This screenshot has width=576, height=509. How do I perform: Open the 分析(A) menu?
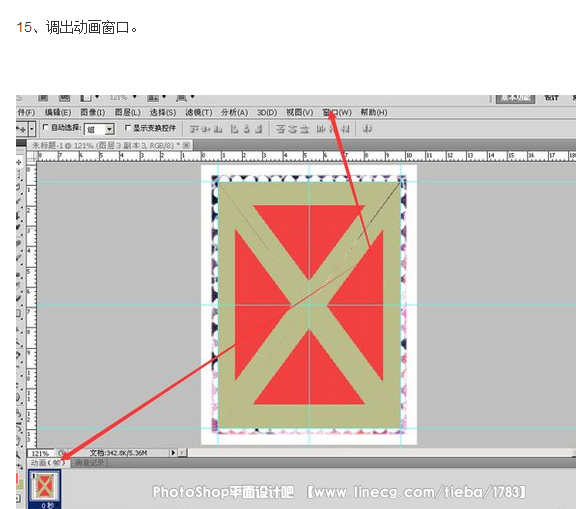click(x=234, y=112)
